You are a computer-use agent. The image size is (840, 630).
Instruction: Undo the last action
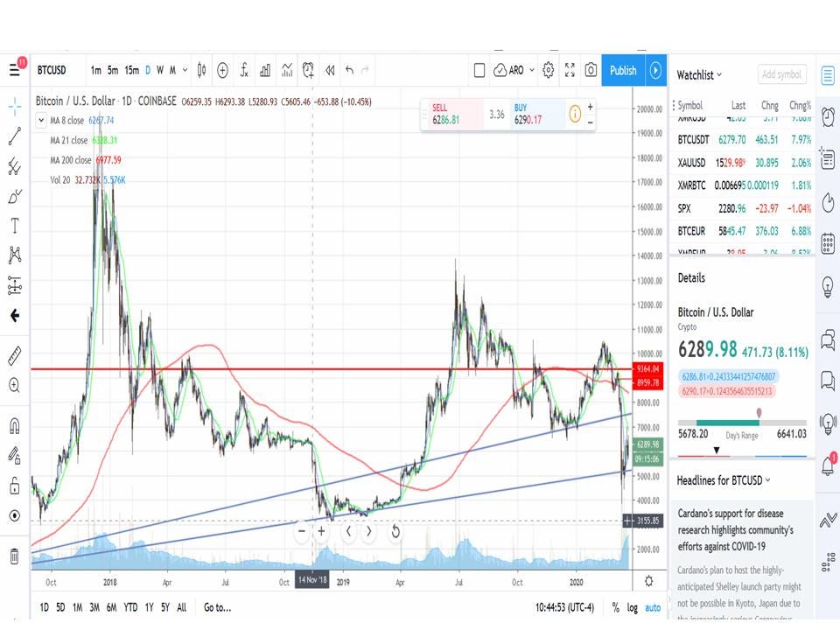coord(350,70)
